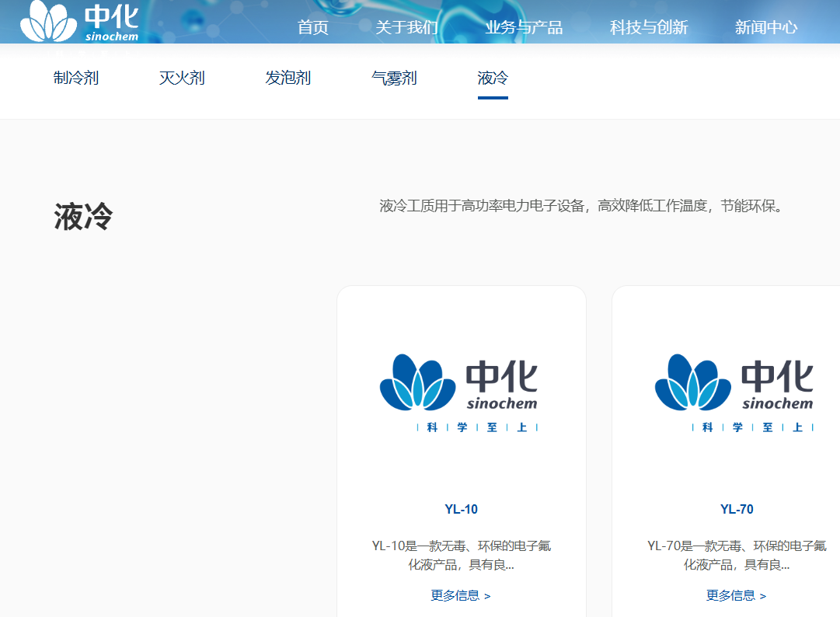
Task: Click the YL-10 product title
Action: [x=462, y=509]
